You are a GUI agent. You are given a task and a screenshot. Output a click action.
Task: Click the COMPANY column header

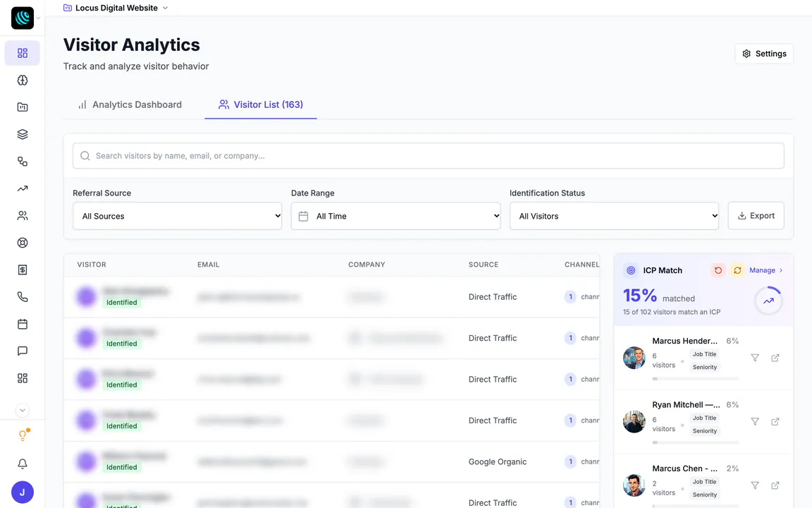coord(367,265)
